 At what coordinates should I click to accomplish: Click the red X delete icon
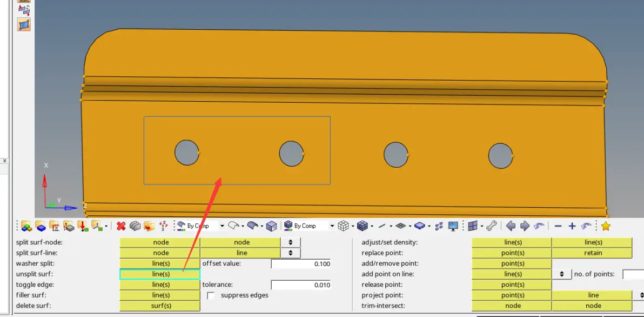(x=121, y=226)
